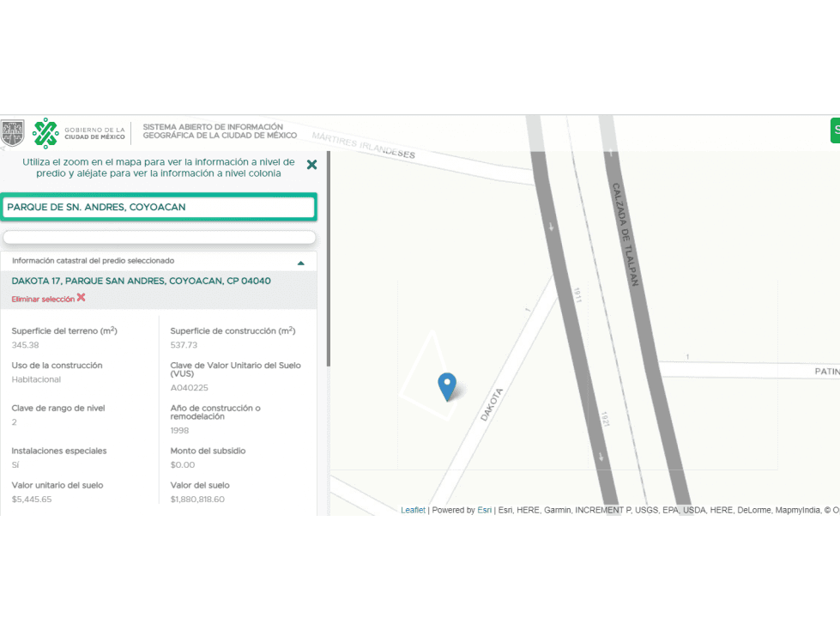Click the Mártires Irlandeses street label

[x=363, y=145]
